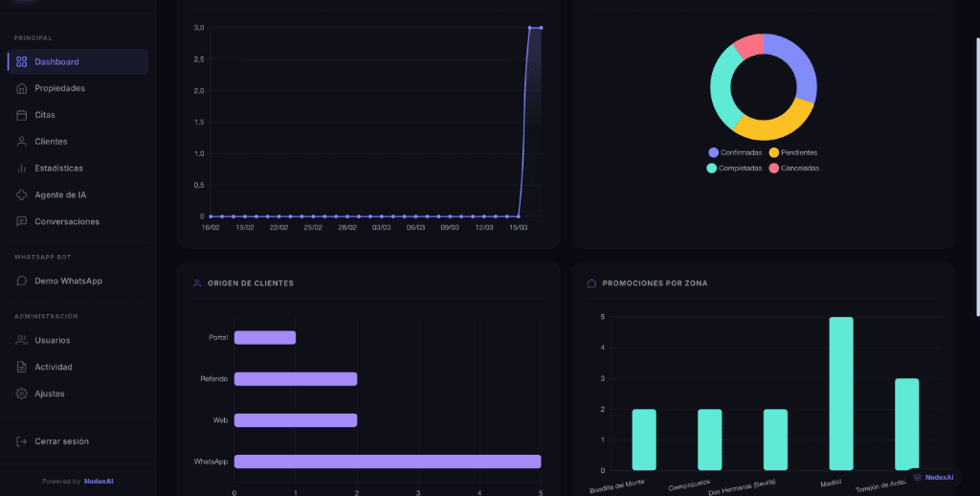Click the Agente de IA icon
This screenshot has width=980, height=496.
(22, 195)
